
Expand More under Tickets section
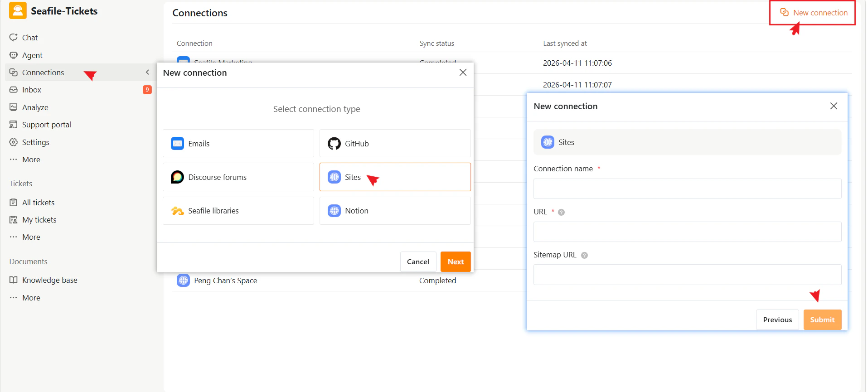(31, 237)
